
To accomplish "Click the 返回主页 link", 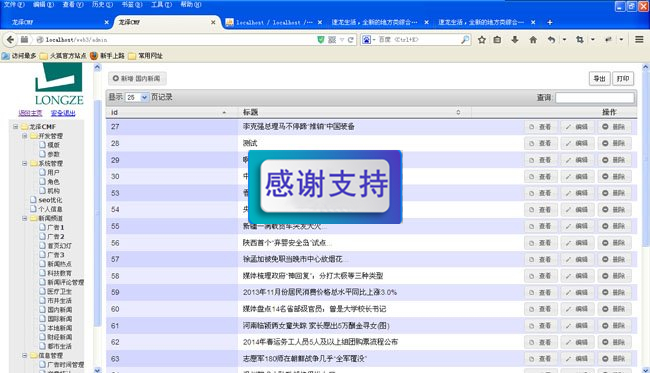I will [30, 113].
